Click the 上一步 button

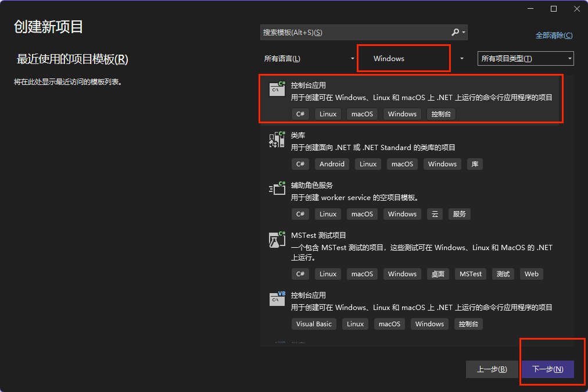point(492,369)
